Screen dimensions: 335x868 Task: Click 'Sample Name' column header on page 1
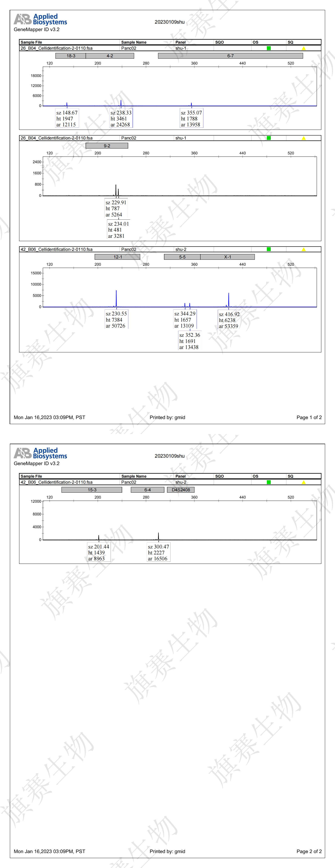(x=134, y=42)
